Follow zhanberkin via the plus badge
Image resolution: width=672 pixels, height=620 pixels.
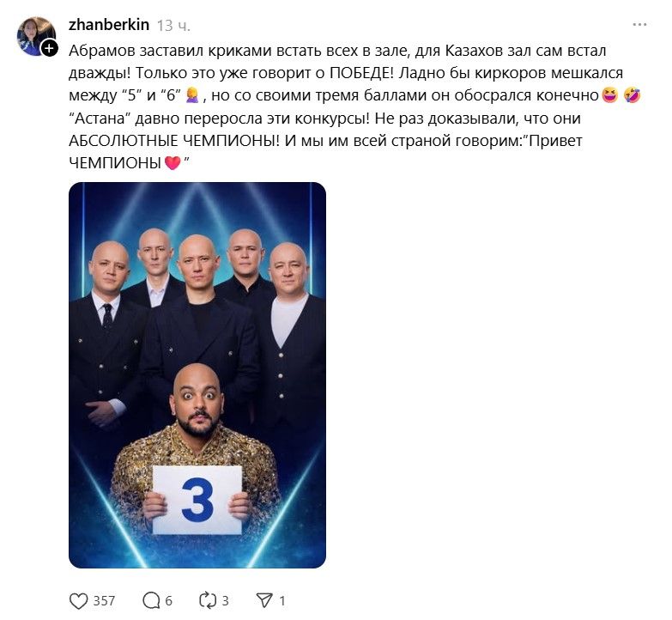click(49, 48)
